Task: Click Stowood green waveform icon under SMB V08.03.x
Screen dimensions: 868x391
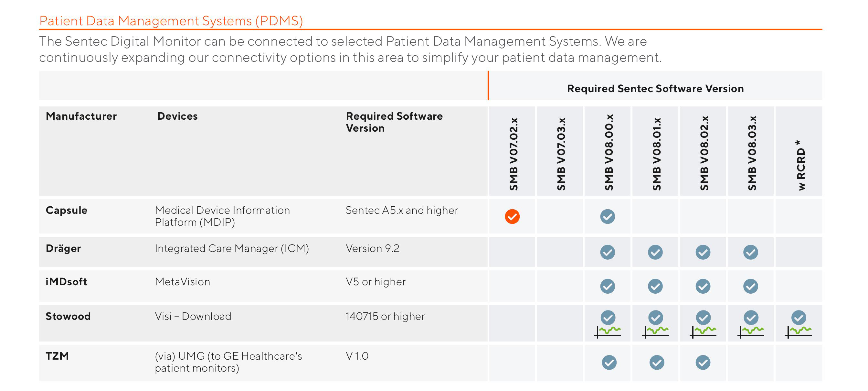Action: click(x=751, y=332)
